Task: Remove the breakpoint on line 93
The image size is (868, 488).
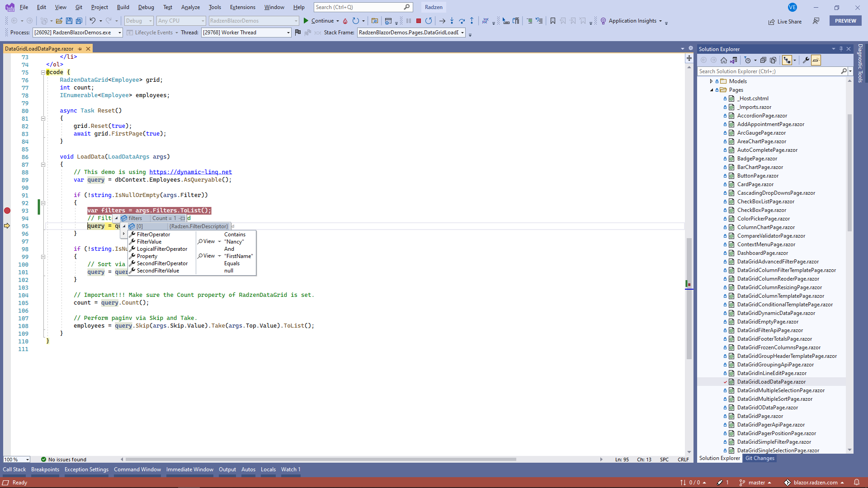Action: (x=7, y=211)
